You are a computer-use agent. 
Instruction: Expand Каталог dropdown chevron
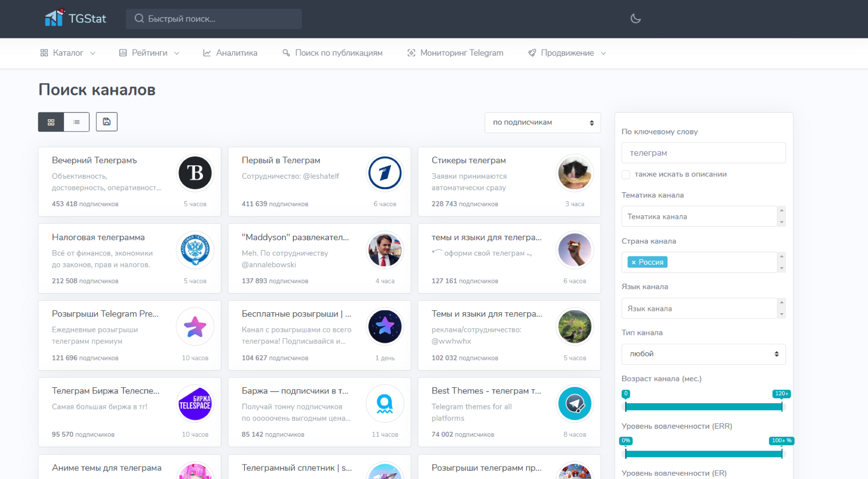pos(93,53)
